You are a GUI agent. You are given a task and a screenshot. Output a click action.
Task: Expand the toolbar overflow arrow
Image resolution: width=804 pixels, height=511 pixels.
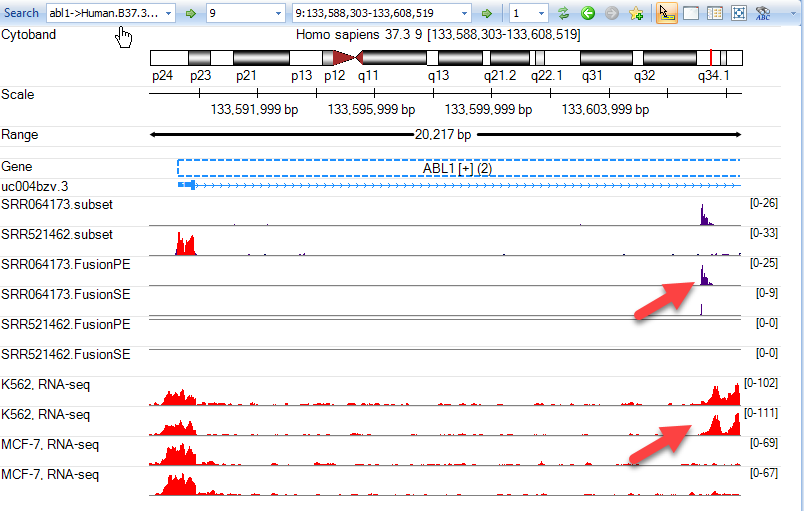tap(794, 14)
